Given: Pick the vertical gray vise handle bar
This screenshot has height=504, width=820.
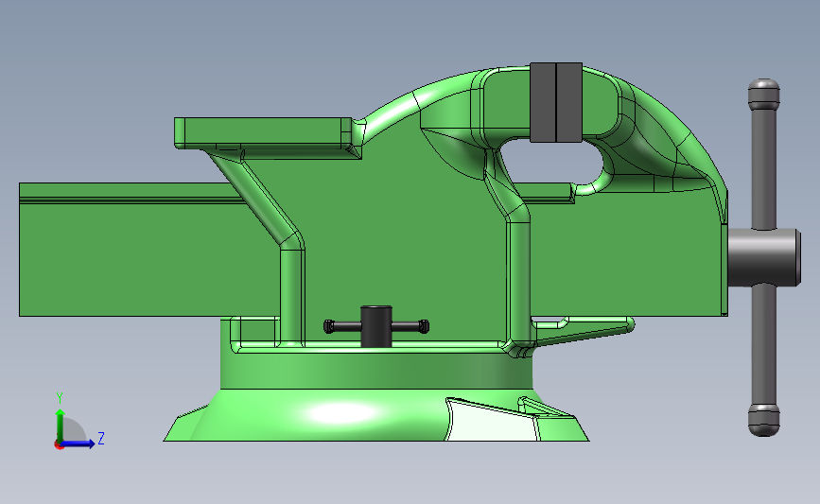Looking at the screenshot, I should [x=764, y=258].
